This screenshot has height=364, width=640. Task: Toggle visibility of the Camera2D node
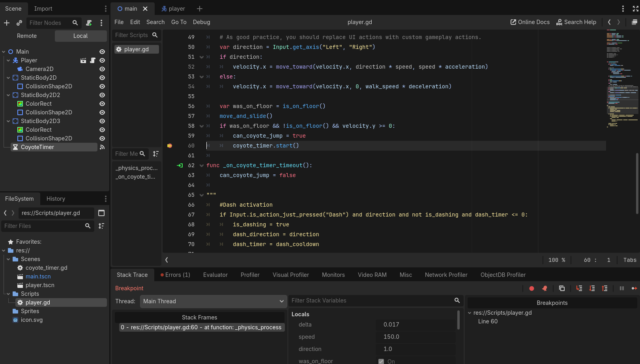click(x=102, y=69)
